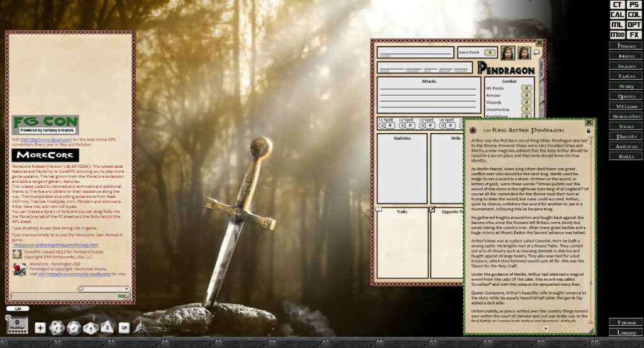Open the Tables list in sidebar
The height and width of the screenshot is (348, 644).
tap(626, 76)
